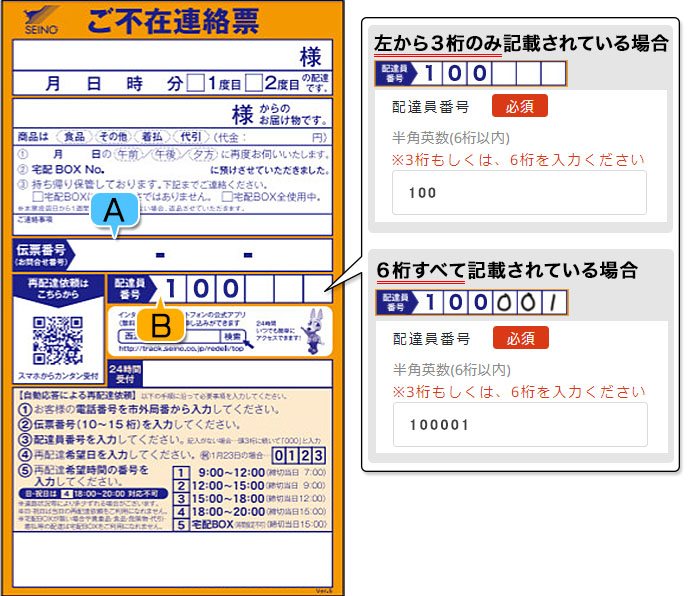690x596 pixels.
Task: Click step ② 伝票番号(10~15桁) instruction
Action: pyautogui.click(x=129, y=425)
